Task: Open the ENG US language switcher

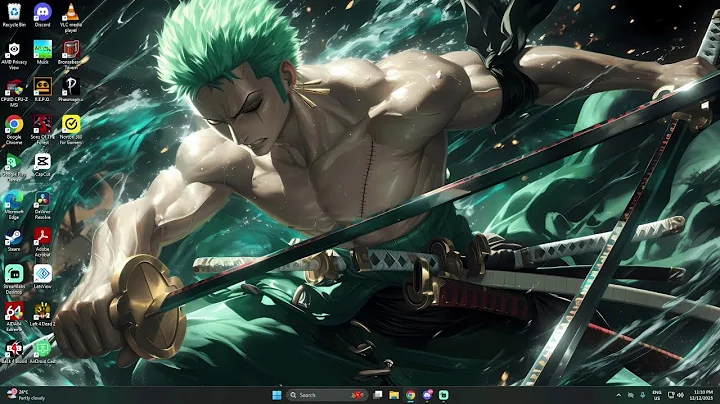Action: [657, 395]
